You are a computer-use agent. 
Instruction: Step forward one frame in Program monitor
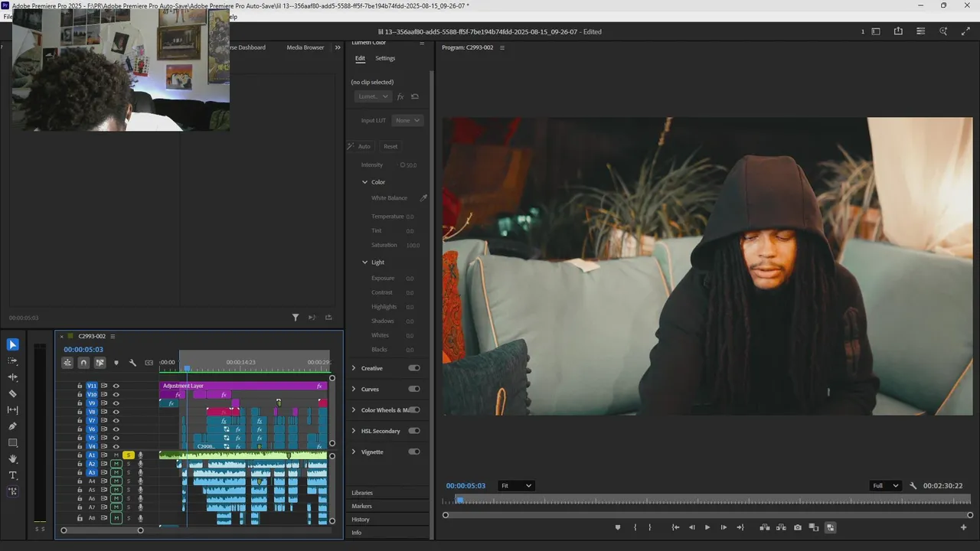tap(724, 527)
